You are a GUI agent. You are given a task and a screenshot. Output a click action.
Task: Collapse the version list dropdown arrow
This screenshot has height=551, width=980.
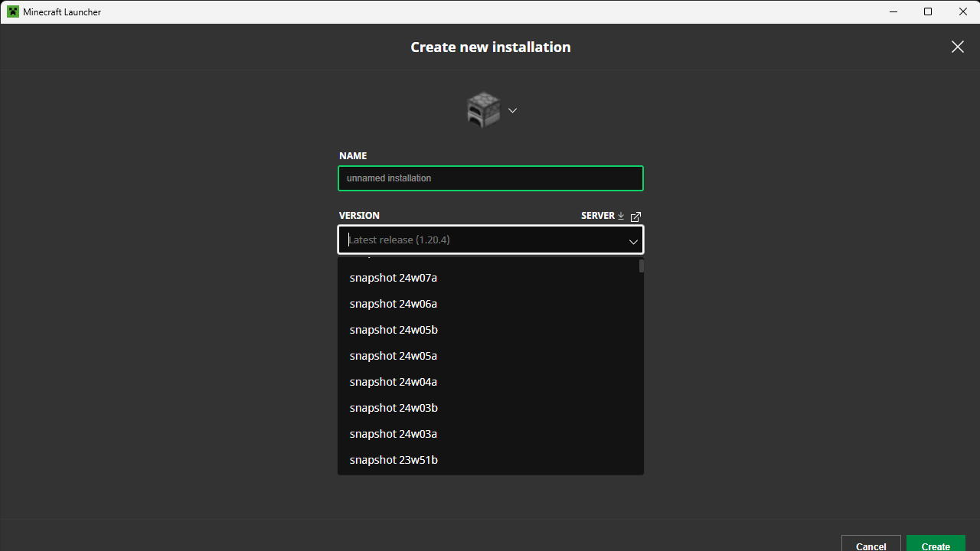coord(633,242)
